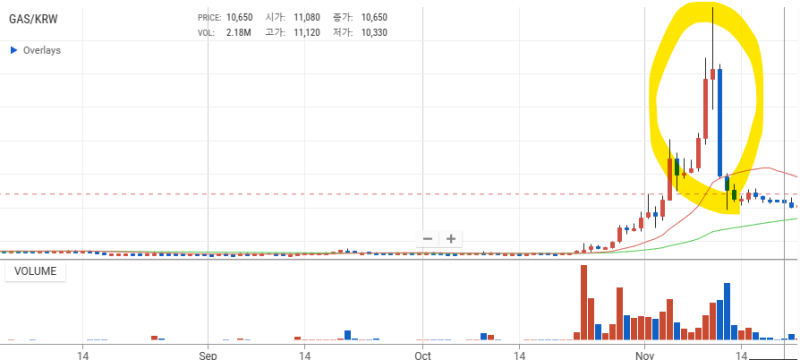Expand the Overlays triangle
This screenshot has height=360, width=800.
[14, 50]
